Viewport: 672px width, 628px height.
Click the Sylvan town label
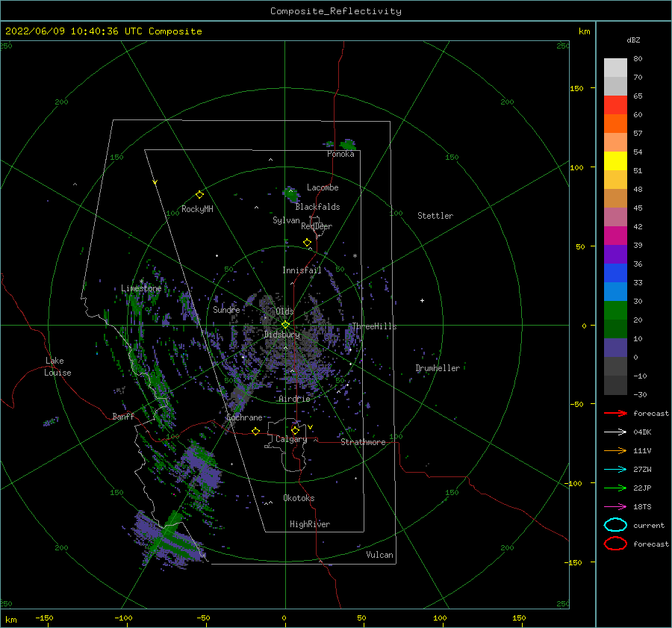coord(286,220)
